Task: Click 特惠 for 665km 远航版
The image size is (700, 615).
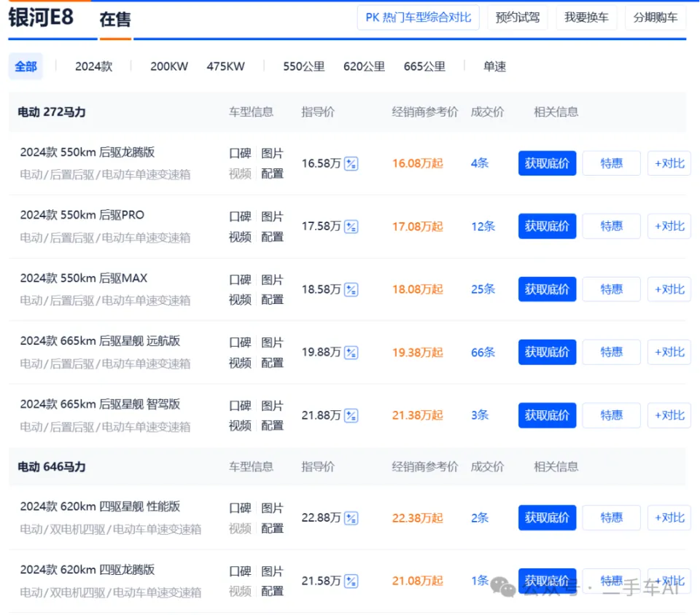Action: tap(612, 352)
